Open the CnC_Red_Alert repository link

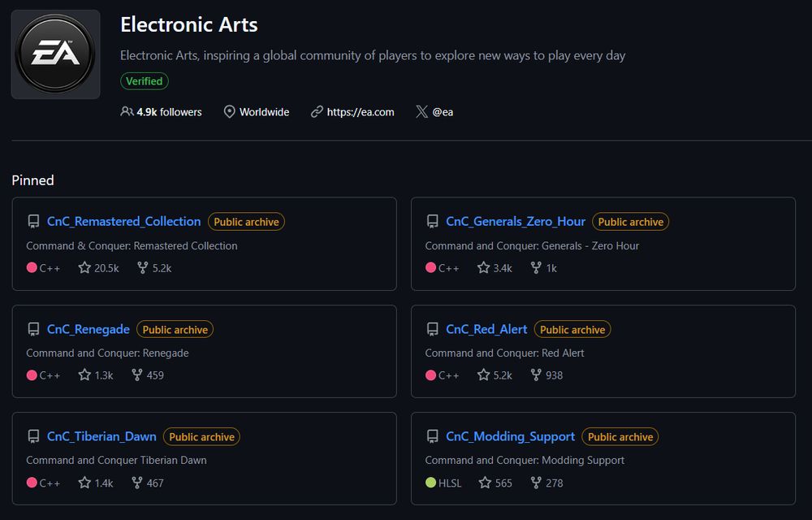coord(486,329)
